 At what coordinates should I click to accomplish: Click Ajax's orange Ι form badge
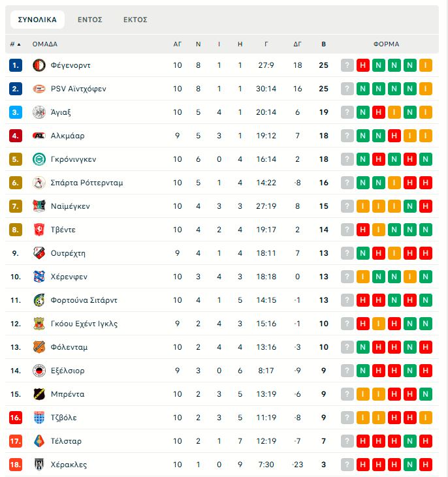pyautogui.click(x=394, y=112)
